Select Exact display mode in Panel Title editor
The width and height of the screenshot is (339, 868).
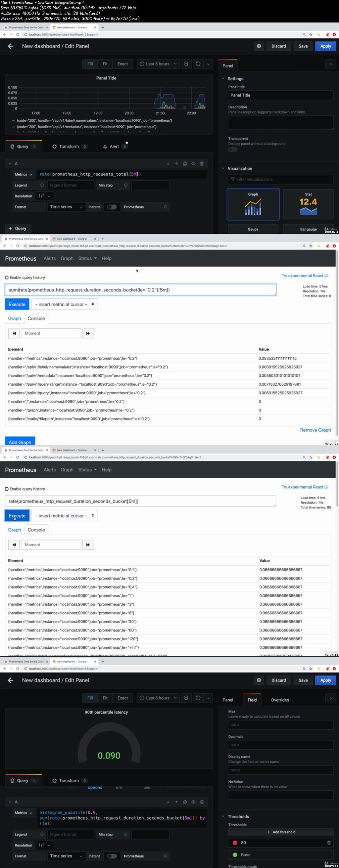tap(122, 64)
